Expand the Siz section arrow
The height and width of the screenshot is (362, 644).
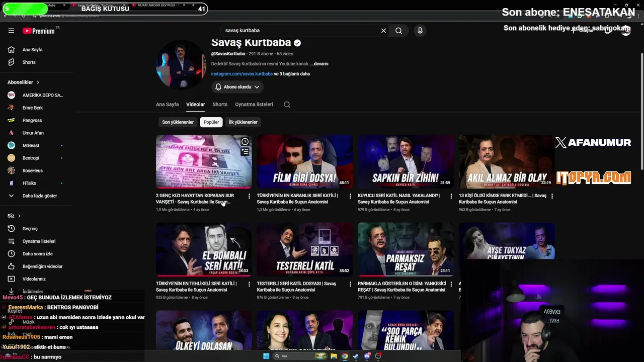(x=19, y=216)
